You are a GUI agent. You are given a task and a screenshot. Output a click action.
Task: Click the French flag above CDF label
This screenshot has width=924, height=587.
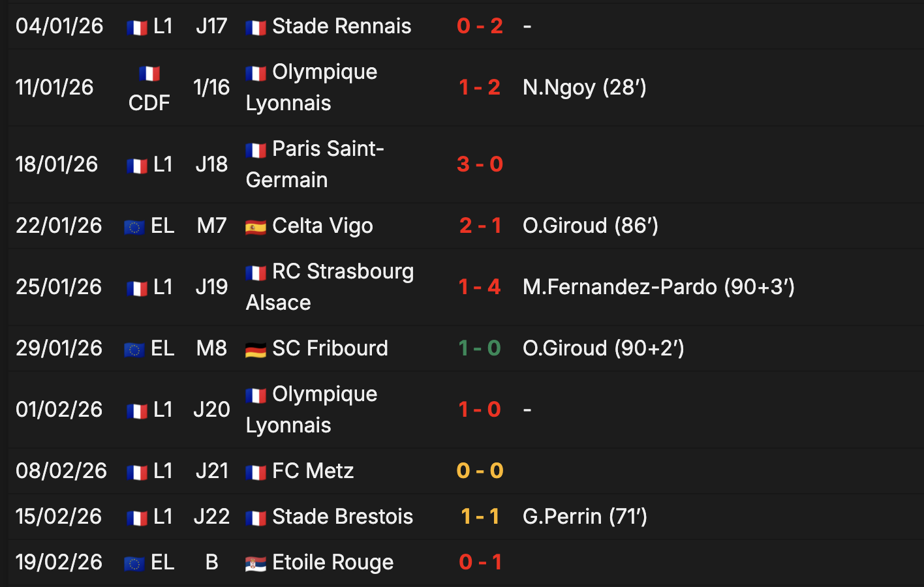[149, 73]
